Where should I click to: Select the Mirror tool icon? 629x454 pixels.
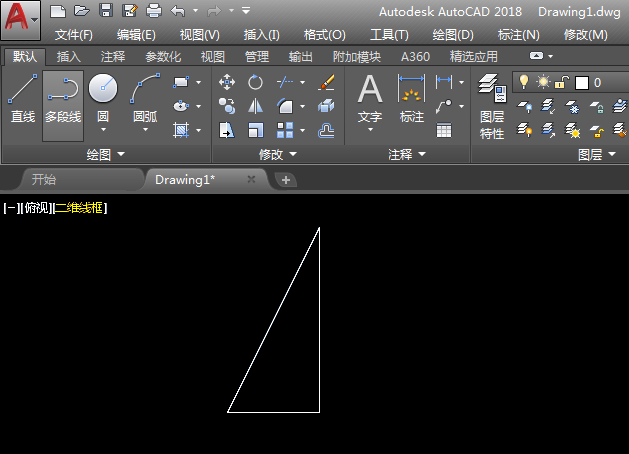(x=255, y=106)
